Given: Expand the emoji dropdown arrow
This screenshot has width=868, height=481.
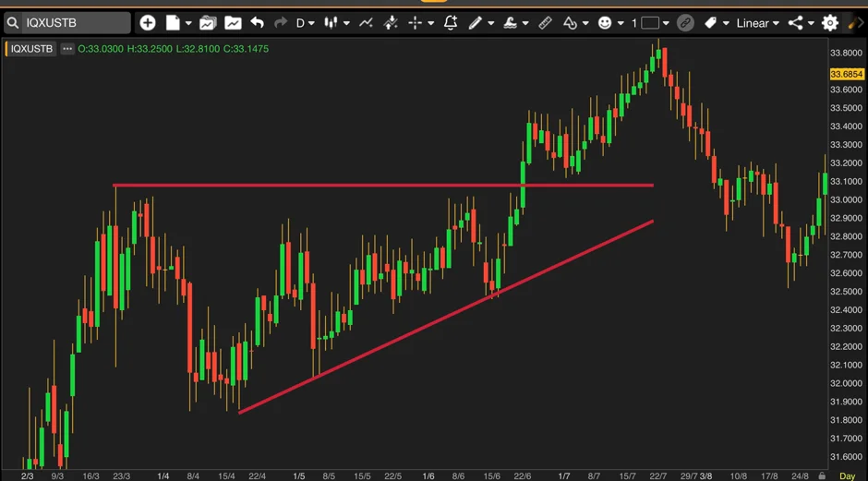Looking at the screenshot, I should click(x=621, y=23).
